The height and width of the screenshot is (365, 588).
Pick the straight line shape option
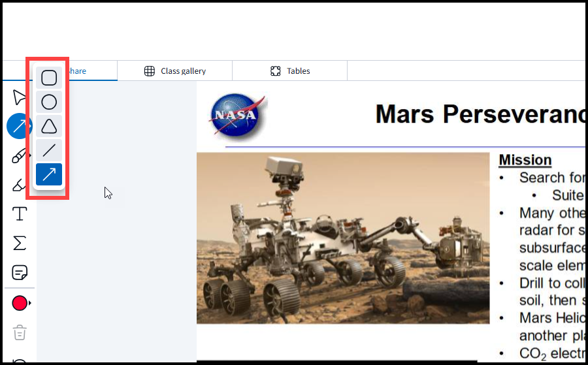click(49, 150)
